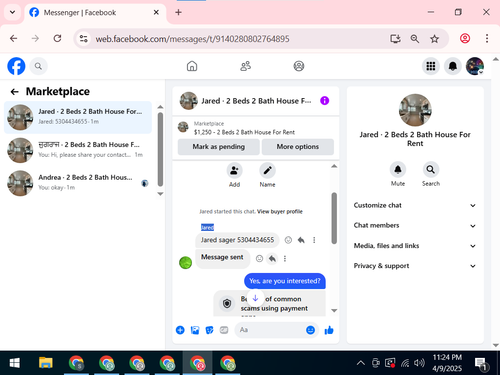Click large listing thumbnail in right panel
The image size is (500, 375).
(415, 110)
